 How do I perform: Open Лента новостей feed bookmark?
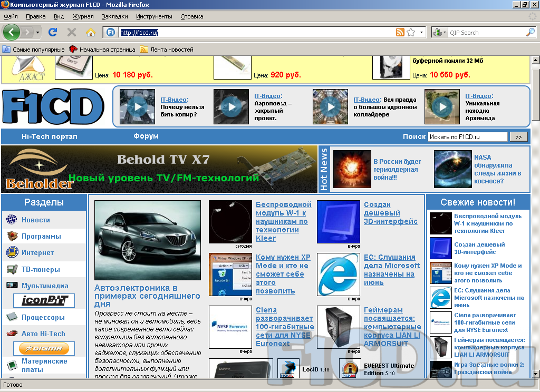(x=167, y=50)
